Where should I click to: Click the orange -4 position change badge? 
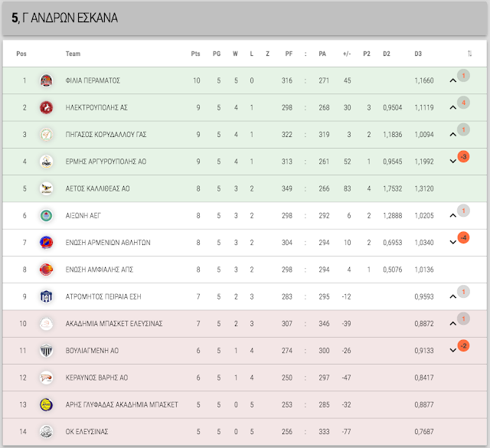coord(463,237)
